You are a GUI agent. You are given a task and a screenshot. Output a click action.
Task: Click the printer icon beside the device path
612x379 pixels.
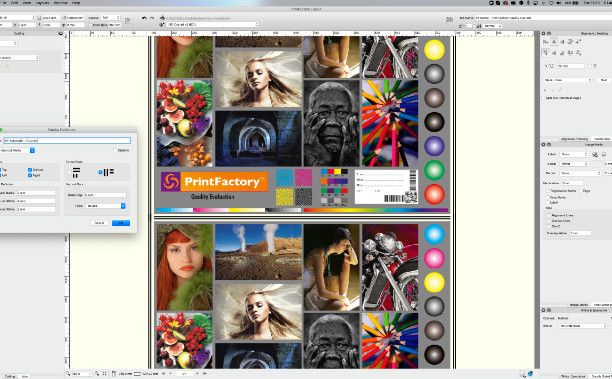(162, 18)
